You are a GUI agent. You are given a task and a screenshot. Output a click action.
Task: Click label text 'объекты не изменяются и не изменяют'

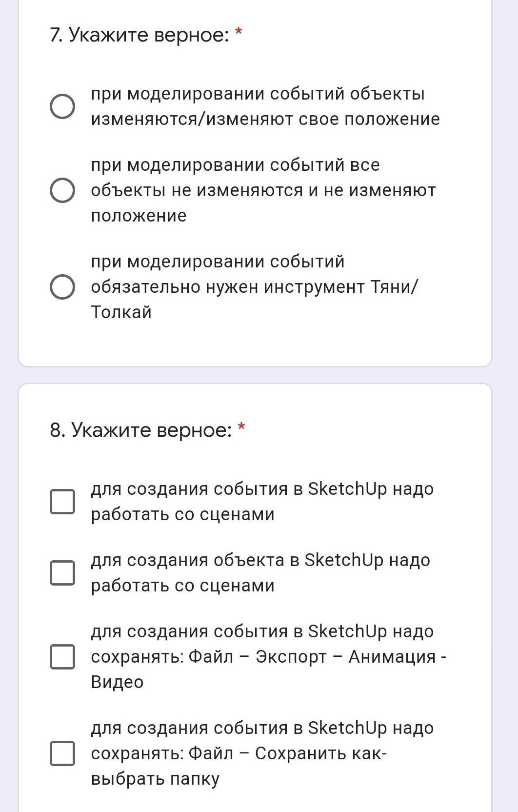(263, 190)
